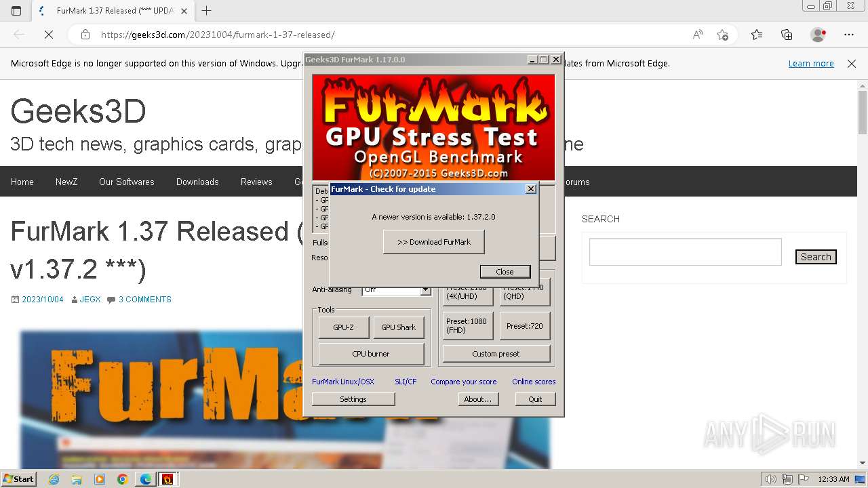Open a new Edge tab
The height and width of the screenshot is (488, 868).
click(207, 10)
